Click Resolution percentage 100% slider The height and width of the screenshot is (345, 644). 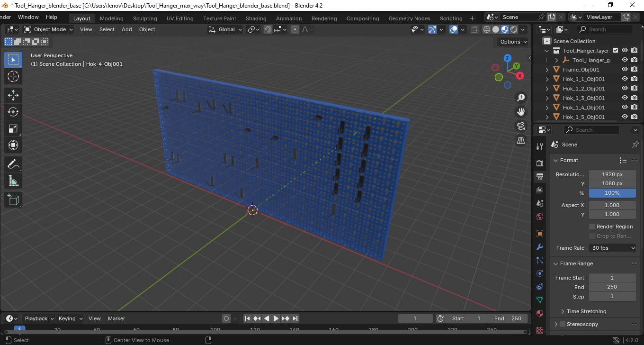tap(612, 193)
